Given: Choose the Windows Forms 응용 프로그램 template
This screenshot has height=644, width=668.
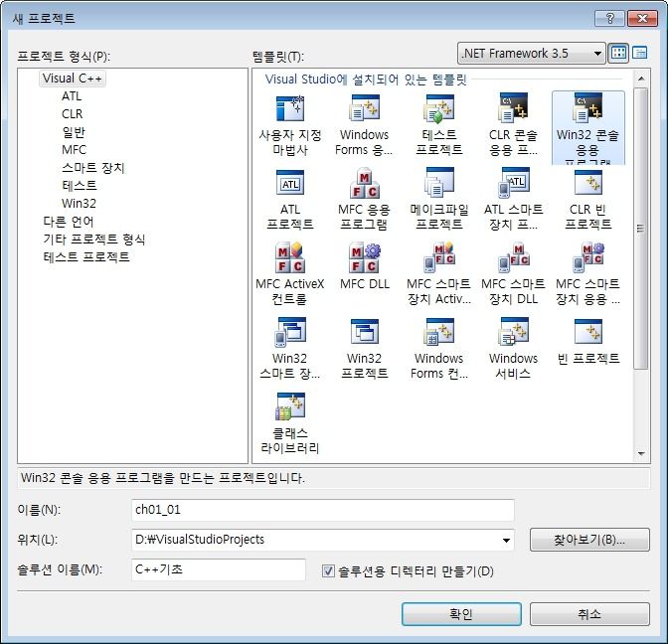Looking at the screenshot, I should pos(364,126).
